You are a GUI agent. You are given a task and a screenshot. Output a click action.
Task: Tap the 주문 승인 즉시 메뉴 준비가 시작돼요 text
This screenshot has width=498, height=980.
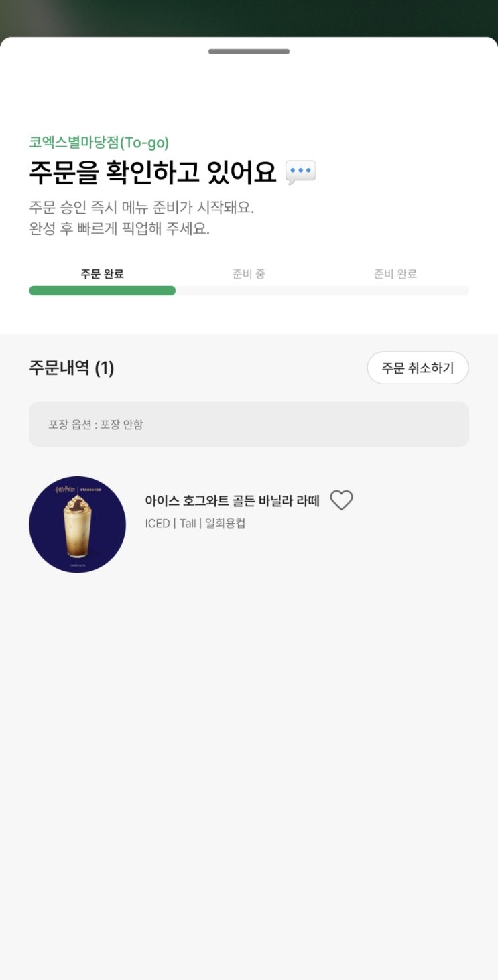pyautogui.click(x=141, y=208)
